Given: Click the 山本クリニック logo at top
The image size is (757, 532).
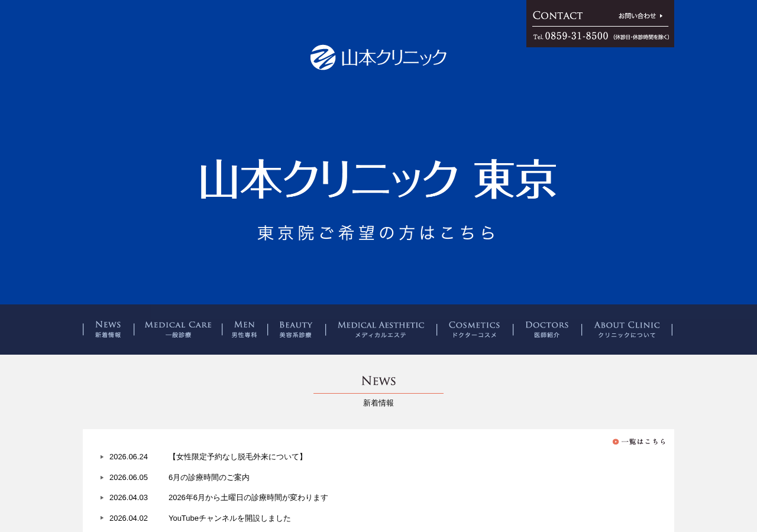Looking at the screenshot, I should click(378, 57).
